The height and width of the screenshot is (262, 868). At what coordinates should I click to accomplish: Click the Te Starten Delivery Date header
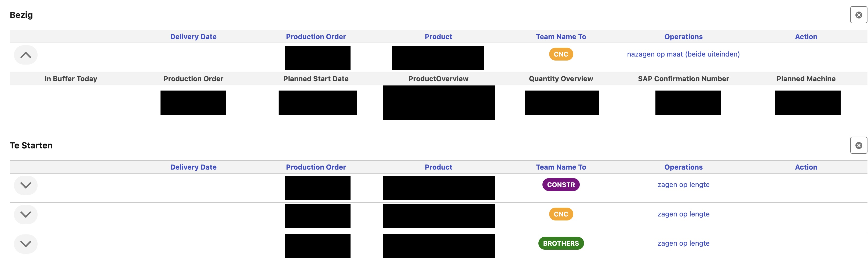tap(193, 167)
